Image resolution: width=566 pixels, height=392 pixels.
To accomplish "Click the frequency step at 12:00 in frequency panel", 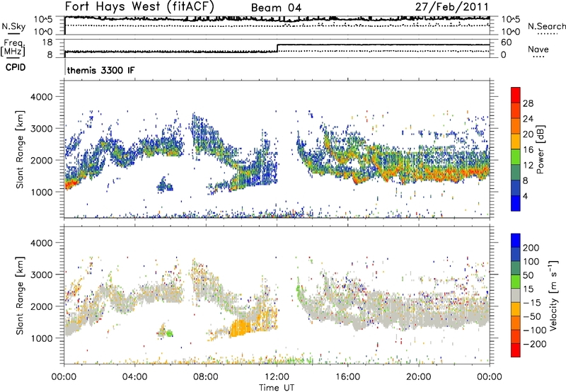I will pyautogui.click(x=277, y=48).
